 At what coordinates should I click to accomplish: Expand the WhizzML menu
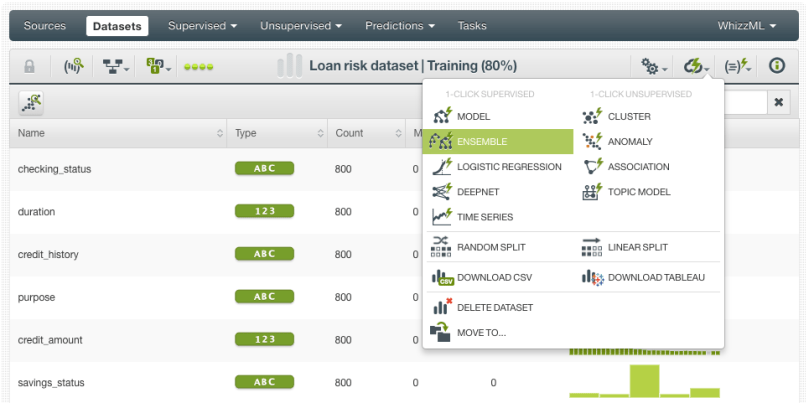pyautogui.click(x=746, y=25)
